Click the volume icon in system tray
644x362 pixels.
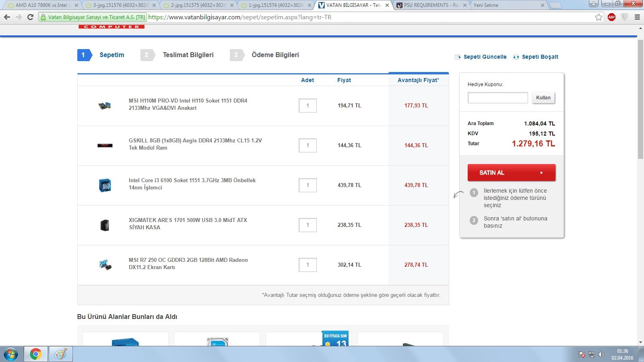click(601, 354)
